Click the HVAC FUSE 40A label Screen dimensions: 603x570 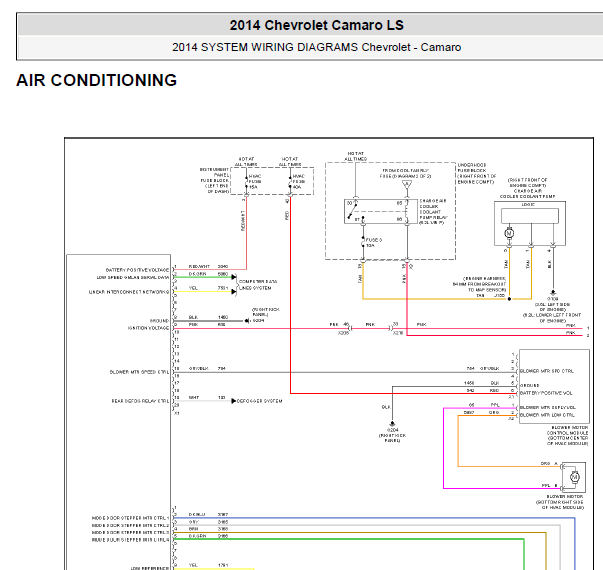click(299, 182)
